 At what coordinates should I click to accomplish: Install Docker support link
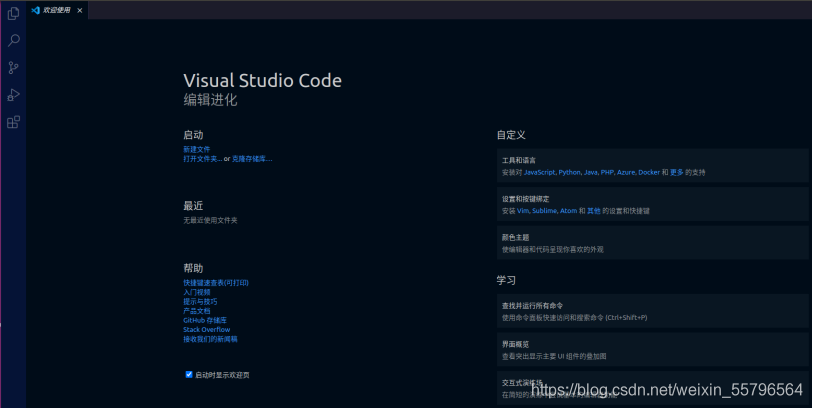[x=649, y=172]
